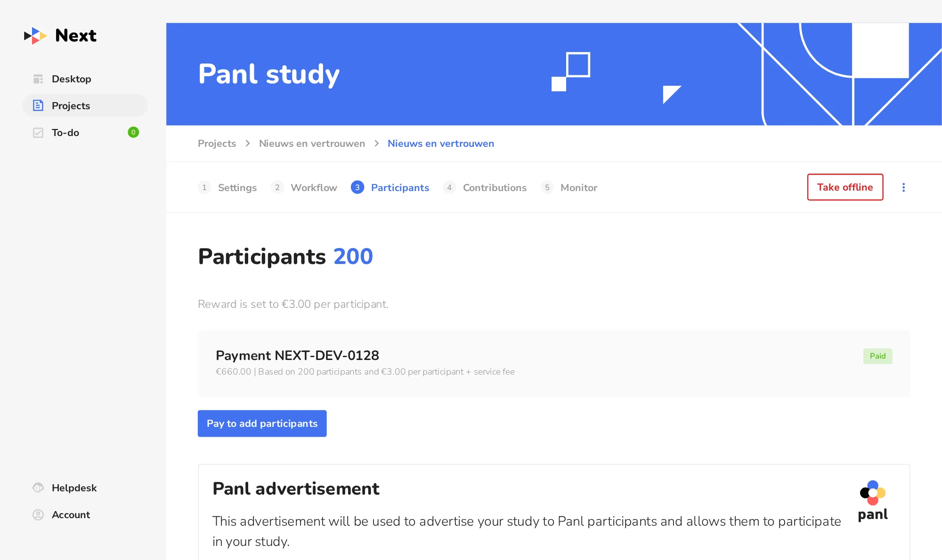
Task: Click step number 4 circle
Action: 449,187
